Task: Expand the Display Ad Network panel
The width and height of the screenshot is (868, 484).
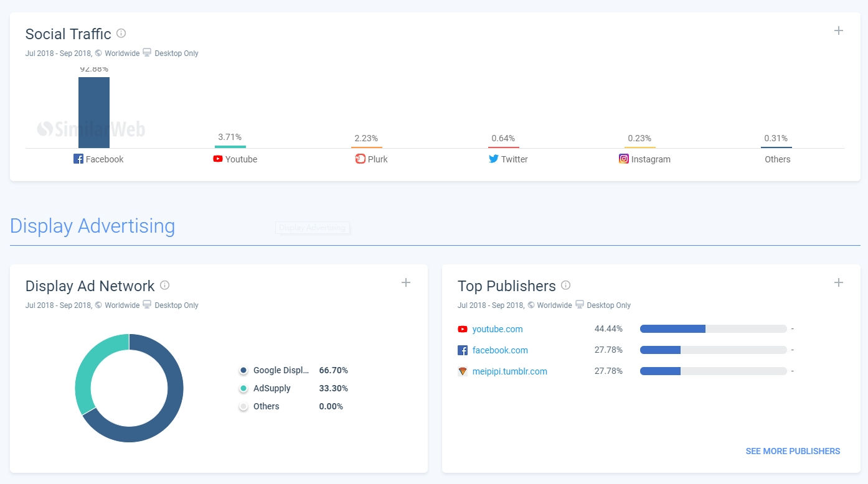Action: (x=406, y=282)
